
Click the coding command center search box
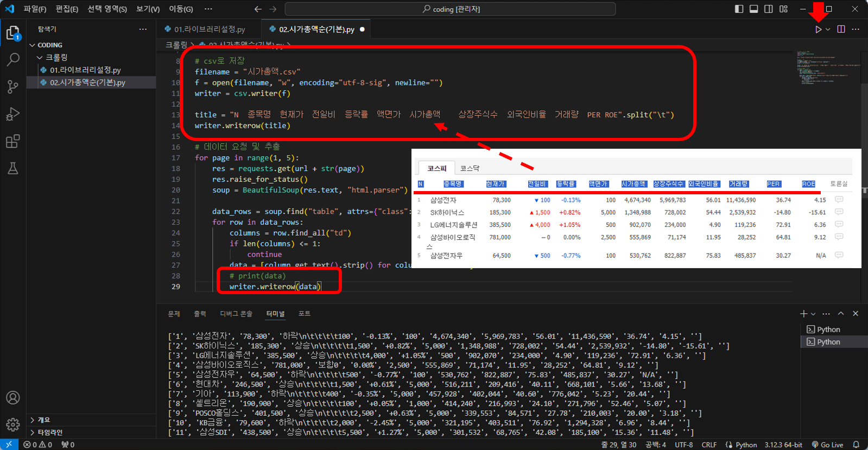(450, 9)
